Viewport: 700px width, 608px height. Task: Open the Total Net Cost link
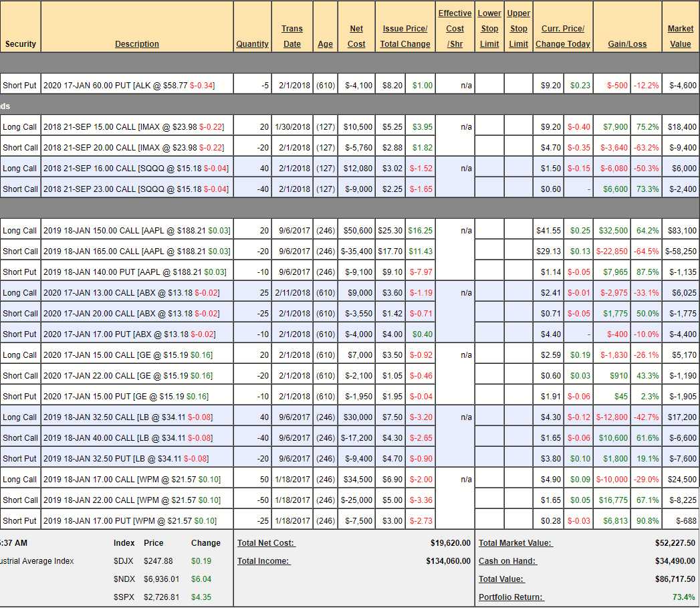[266, 543]
